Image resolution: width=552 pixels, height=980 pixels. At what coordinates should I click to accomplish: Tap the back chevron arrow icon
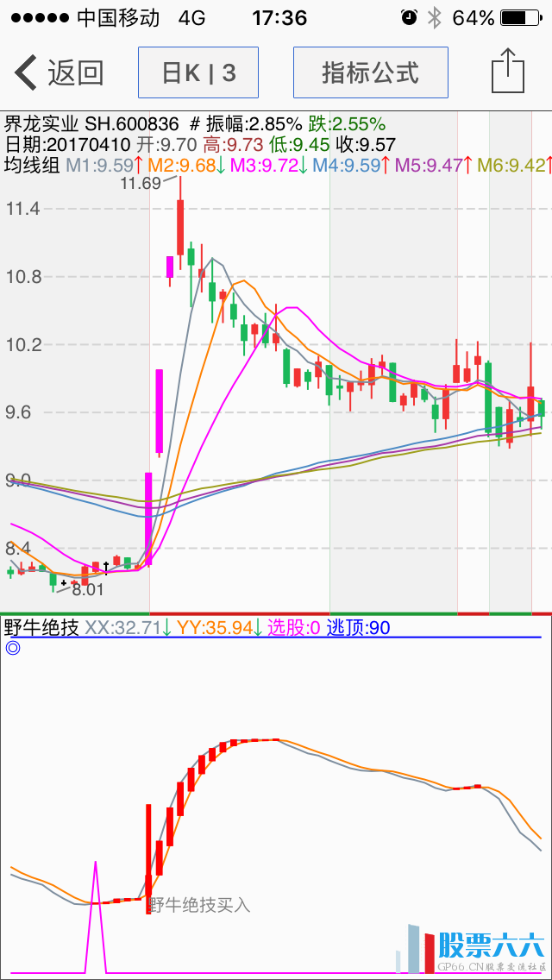pos(26,72)
